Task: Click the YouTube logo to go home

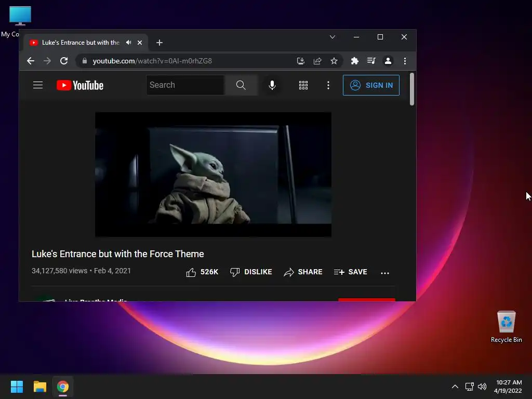Action: click(80, 85)
